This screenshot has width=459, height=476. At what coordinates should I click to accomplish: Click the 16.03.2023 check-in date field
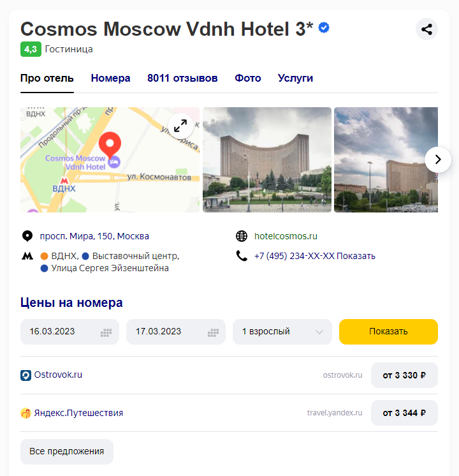[x=69, y=332]
